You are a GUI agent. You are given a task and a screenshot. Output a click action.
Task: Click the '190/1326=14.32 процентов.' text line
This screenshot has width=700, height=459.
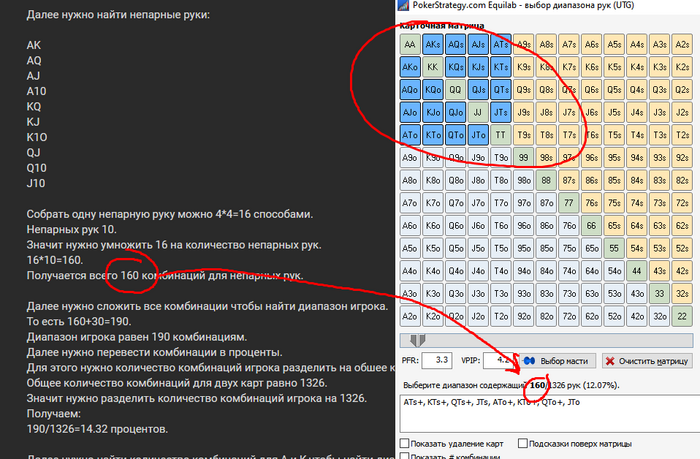pos(97,429)
